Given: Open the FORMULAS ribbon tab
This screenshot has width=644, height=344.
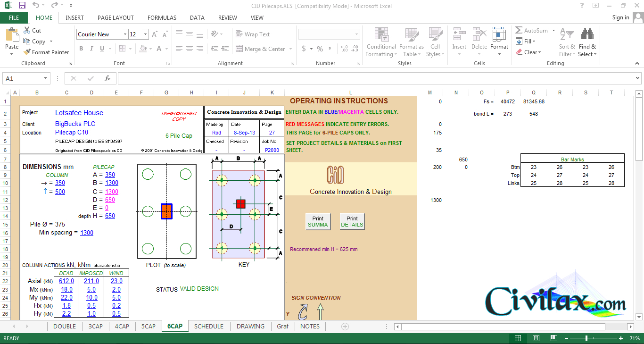Looking at the screenshot, I should (162, 18).
